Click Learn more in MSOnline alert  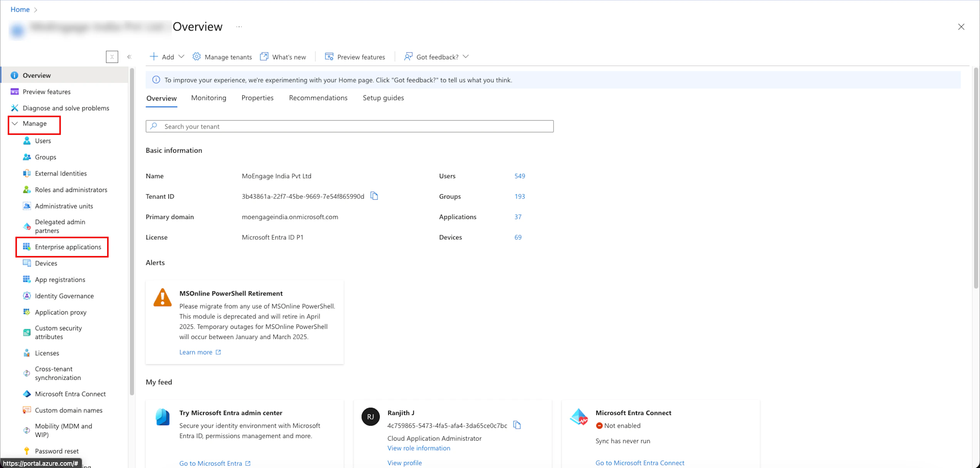(x=196, y=352)
